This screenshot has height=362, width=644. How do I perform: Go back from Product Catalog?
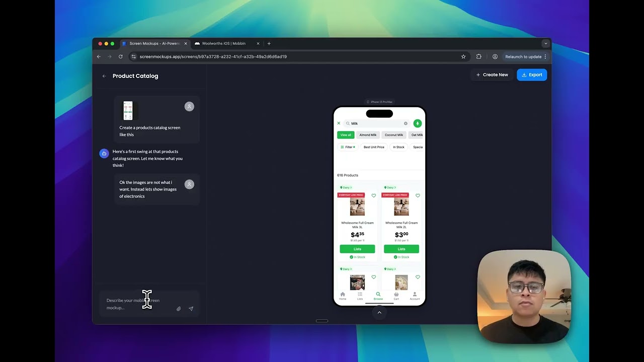[x=104, y=76]
